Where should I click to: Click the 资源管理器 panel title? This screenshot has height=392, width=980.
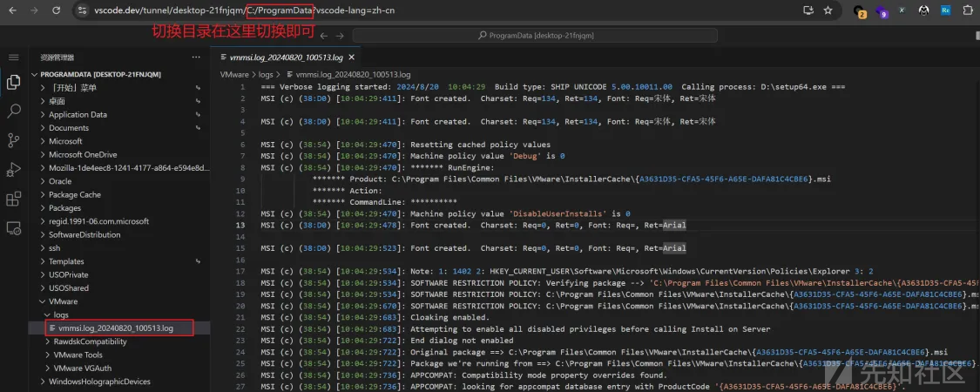[57, 57]
